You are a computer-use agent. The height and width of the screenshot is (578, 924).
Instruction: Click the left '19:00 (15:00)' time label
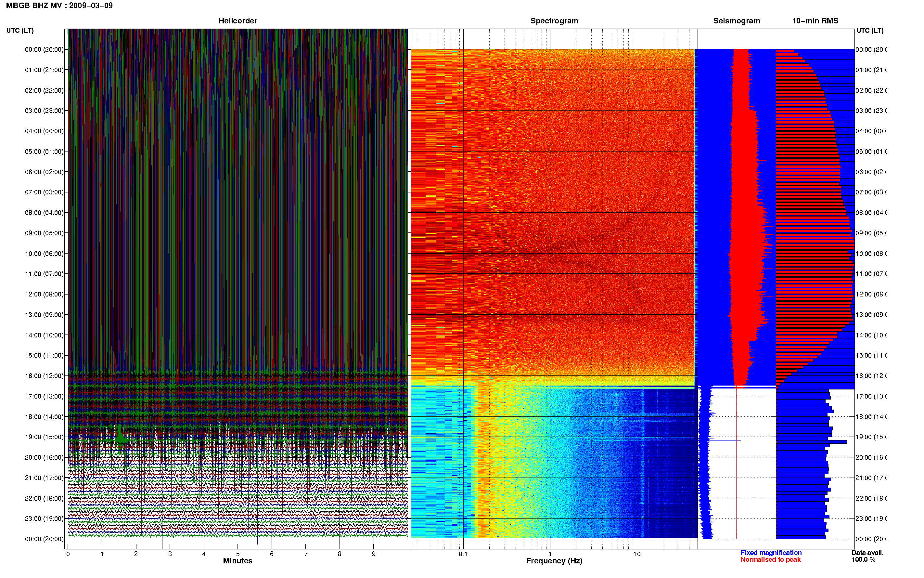click(44, 437)
